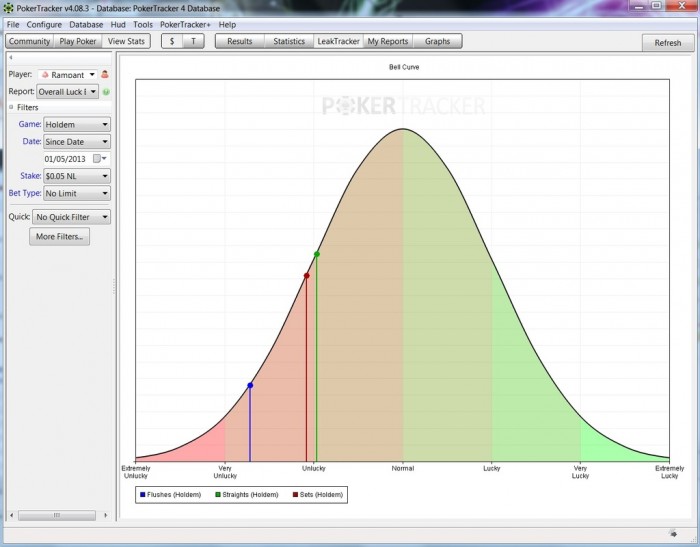Open the File menu

(13, 25)
